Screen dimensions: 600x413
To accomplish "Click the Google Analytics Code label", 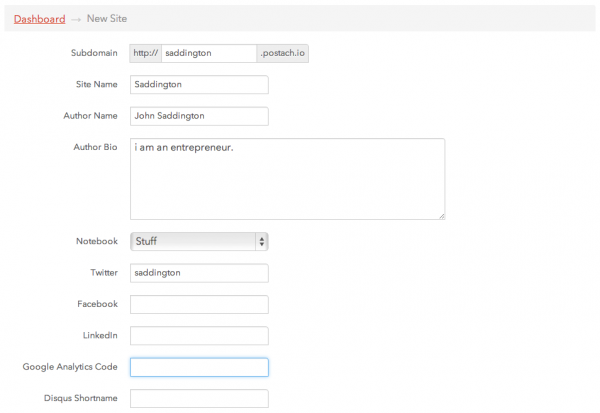I will pyautogui.click(x=70, y=367).
